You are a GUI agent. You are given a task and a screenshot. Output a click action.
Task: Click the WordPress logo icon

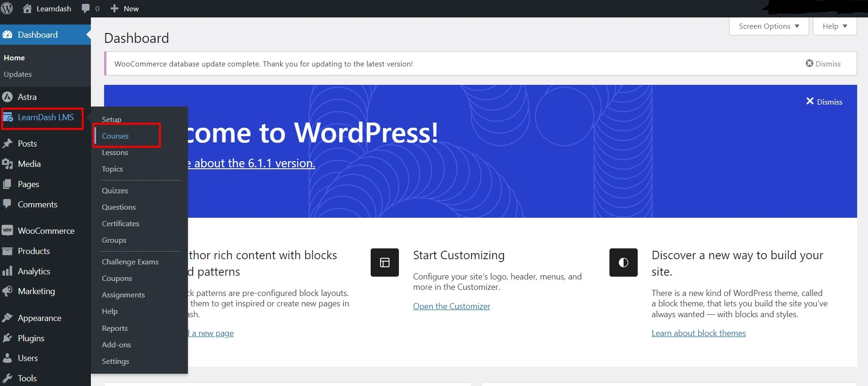coord(7,8)
